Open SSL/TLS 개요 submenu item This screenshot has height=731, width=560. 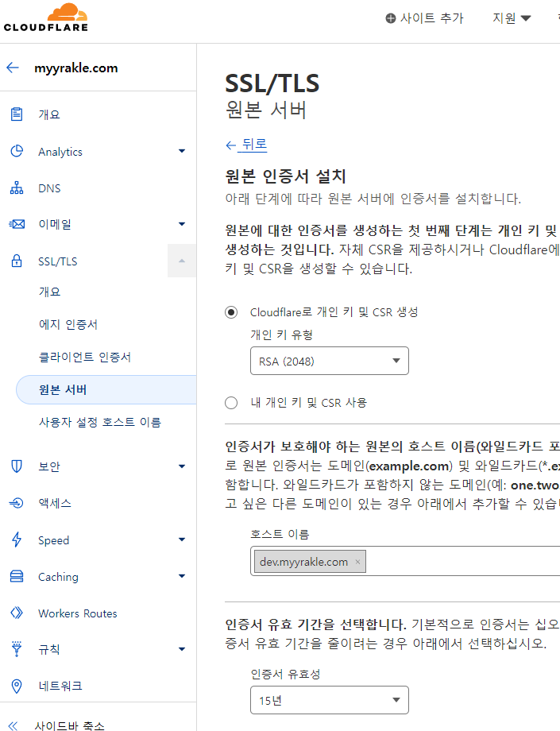pyautogui.click(x=49, y=292)
